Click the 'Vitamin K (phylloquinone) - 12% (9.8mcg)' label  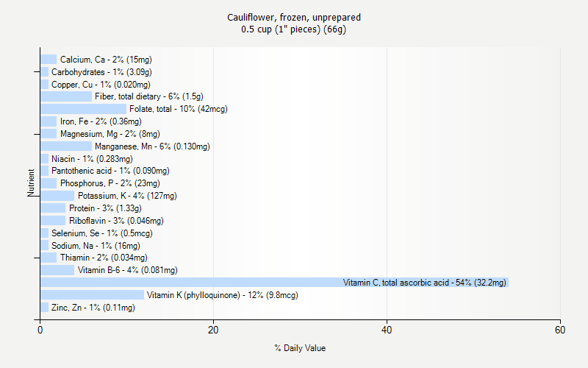(x=223, y=295)
